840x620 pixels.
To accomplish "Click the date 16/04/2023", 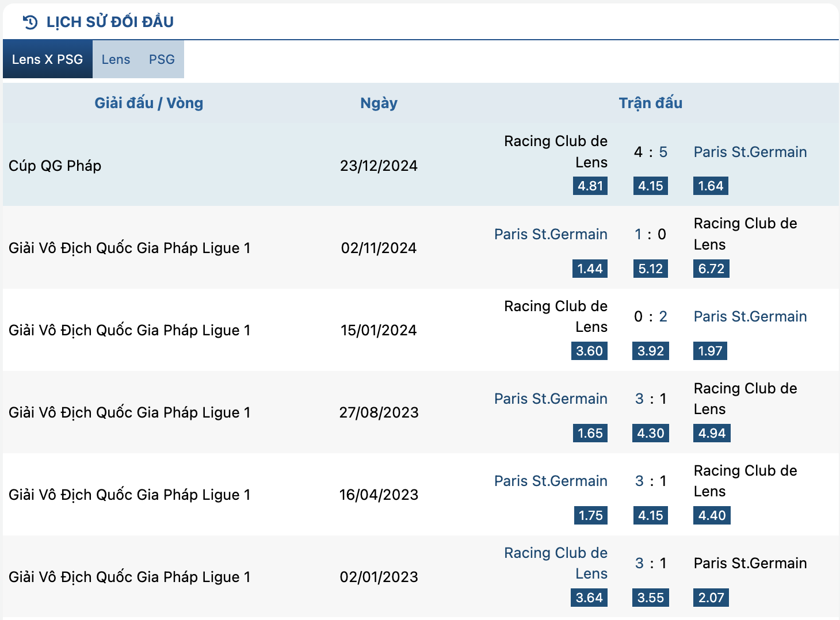I will point(379,495).
